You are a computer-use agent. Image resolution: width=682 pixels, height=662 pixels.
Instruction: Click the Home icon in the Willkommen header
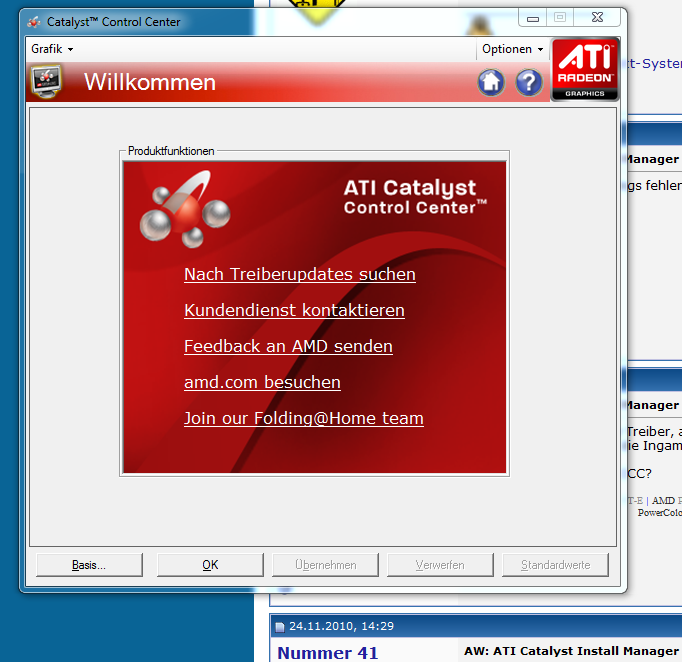pos(491,82)
